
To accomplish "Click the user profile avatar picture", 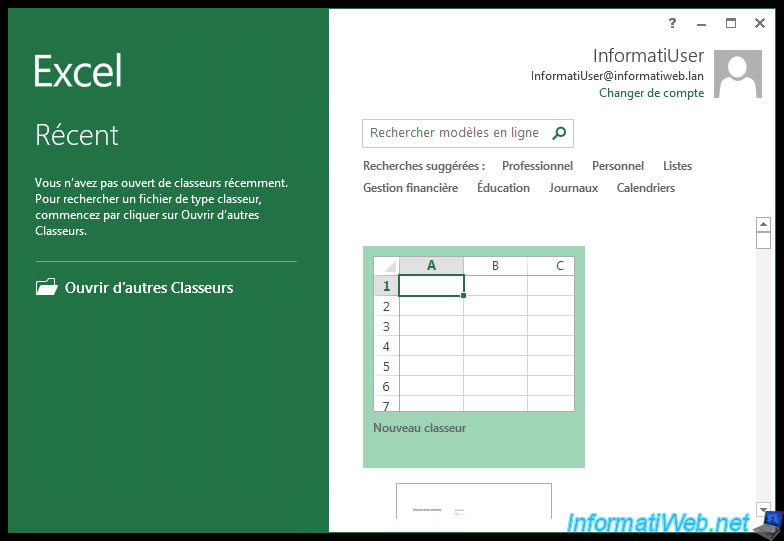I will [x=745, y=75].
